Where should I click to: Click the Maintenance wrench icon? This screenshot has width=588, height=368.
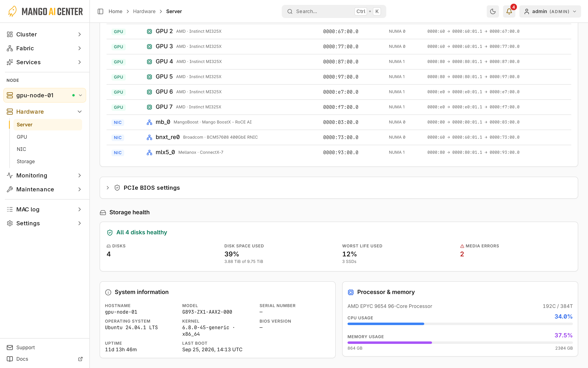click(x=10, y=189)
